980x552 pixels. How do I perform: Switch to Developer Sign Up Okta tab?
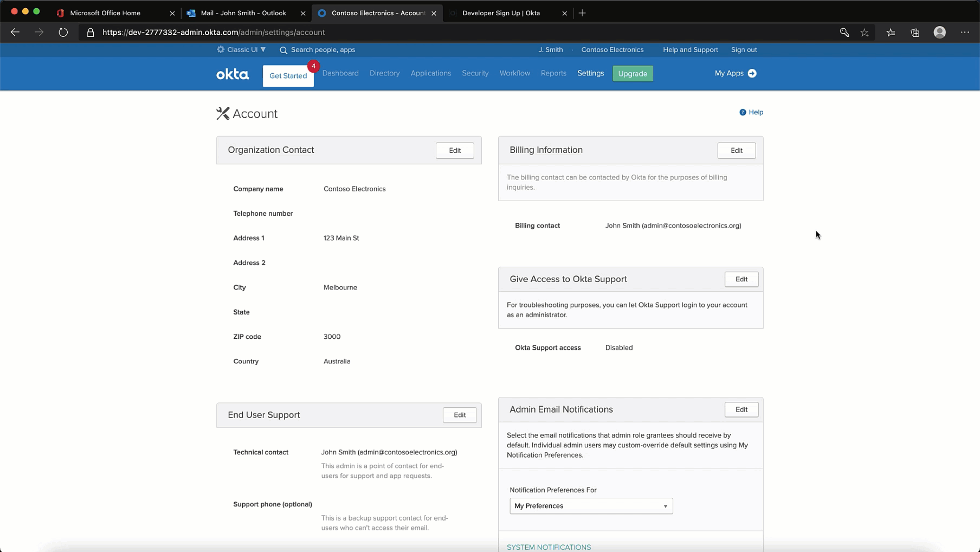(501, 13)
